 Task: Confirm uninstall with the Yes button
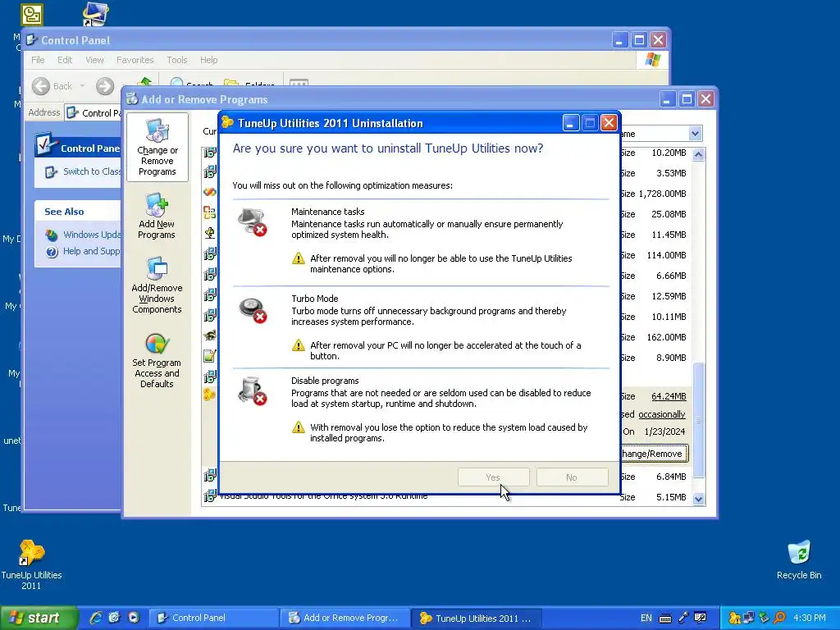click(x=493, y=477)
